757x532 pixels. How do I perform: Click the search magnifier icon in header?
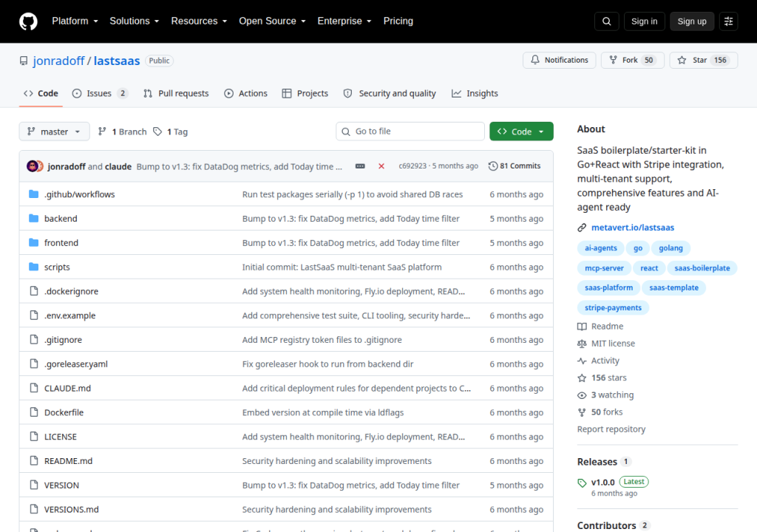tap(606, 21)
